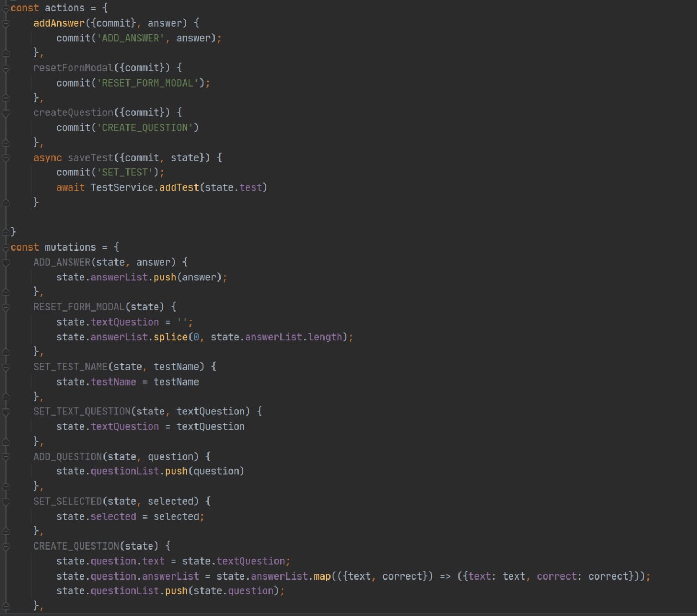Click the ADD_ANSWER mutation definition name
The width and height of the screenshot is (697, 616).
click(62, 262)
